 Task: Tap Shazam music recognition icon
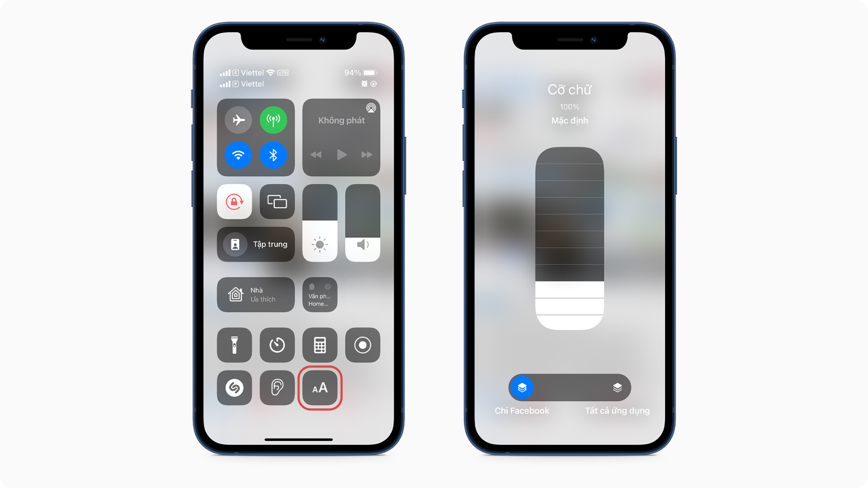[x=234, y=388]
